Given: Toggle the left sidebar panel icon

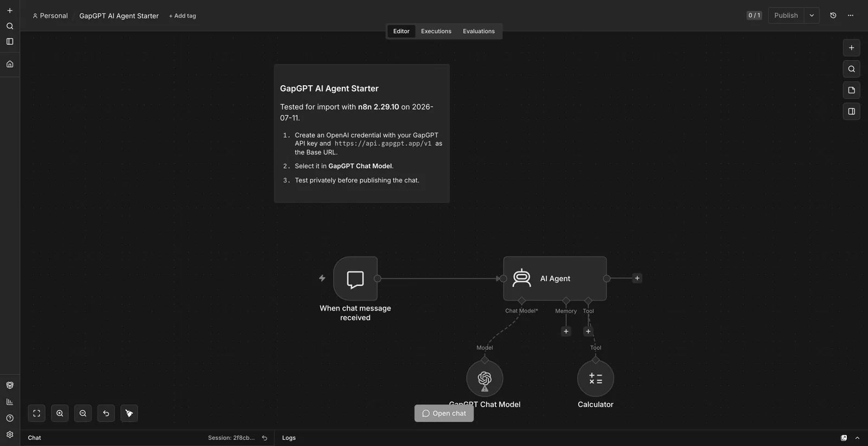Looking at the screenshot, I should coord(10,41).
